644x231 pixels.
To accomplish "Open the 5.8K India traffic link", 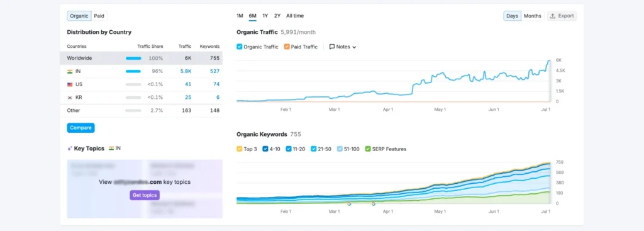I will pos(186,72).
